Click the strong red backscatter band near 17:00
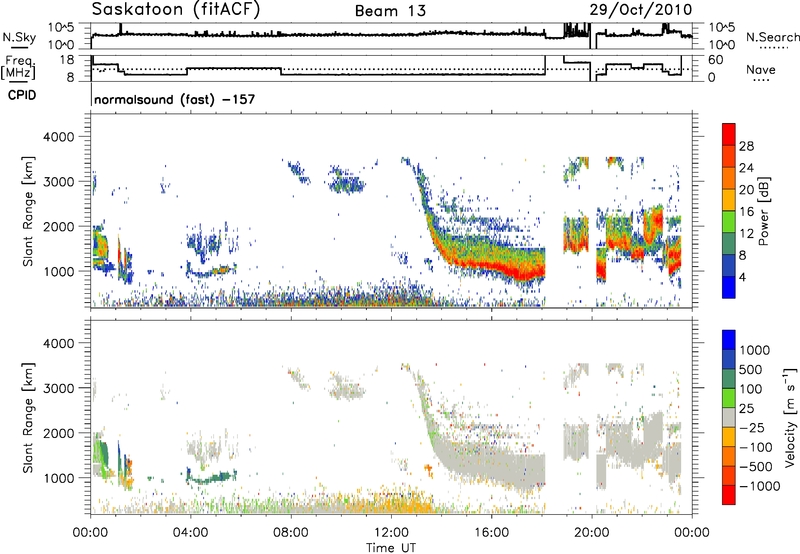 [x=520, y=271]
